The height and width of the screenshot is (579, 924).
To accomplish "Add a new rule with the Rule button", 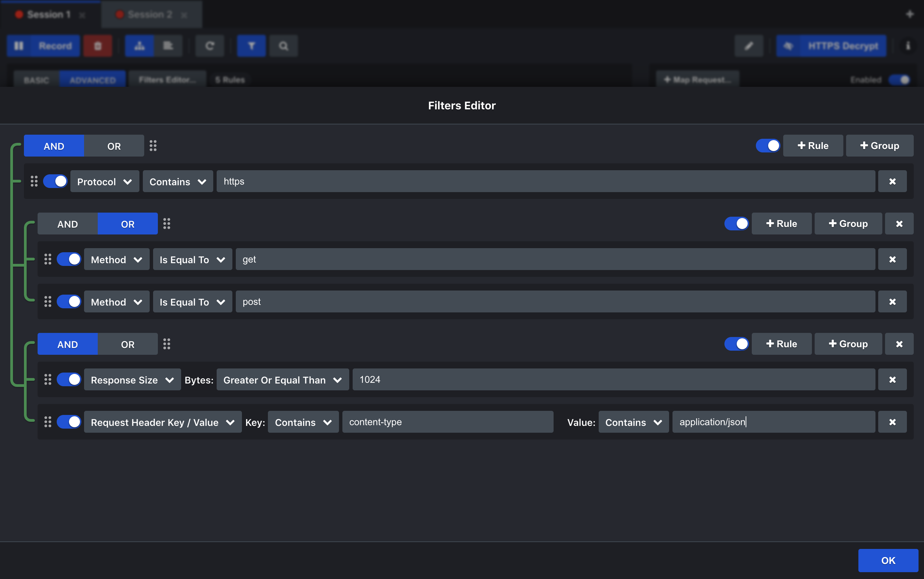I will tap(813, 146).
